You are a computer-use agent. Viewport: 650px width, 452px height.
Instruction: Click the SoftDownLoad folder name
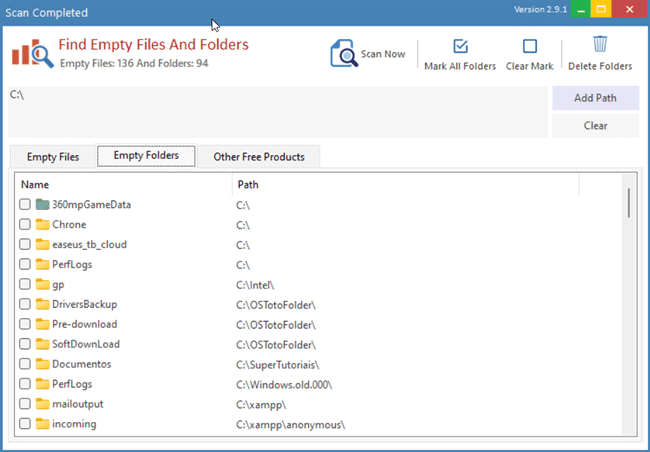point(86,344)
